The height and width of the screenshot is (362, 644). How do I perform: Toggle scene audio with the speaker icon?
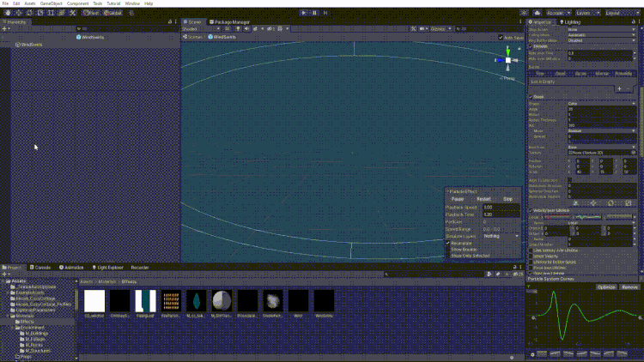246,28
